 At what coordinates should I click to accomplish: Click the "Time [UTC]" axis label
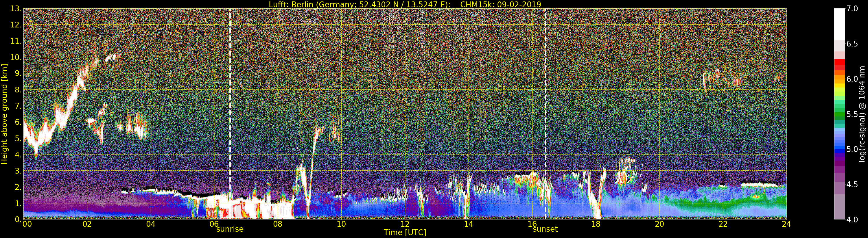tap(405, 233)
